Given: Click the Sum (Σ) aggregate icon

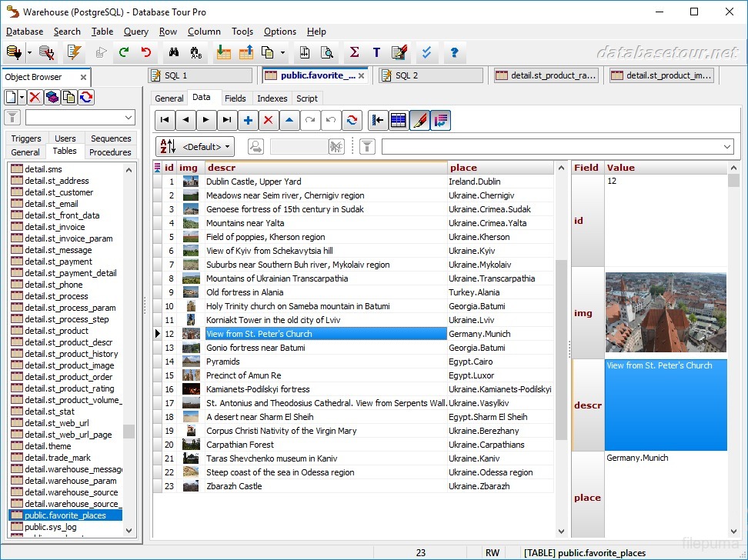Looking at the screenshot, I should point(352,52).
